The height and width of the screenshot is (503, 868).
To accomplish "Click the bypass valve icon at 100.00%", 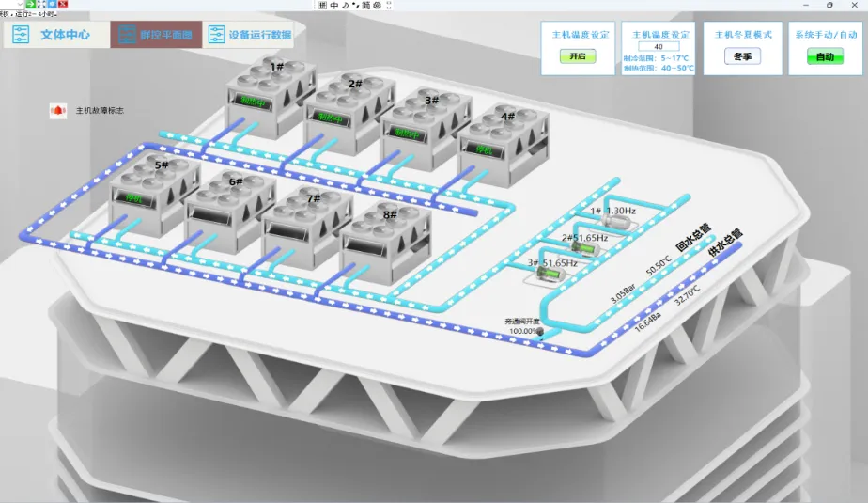I will pyautogui.click(x=540, y=331).
